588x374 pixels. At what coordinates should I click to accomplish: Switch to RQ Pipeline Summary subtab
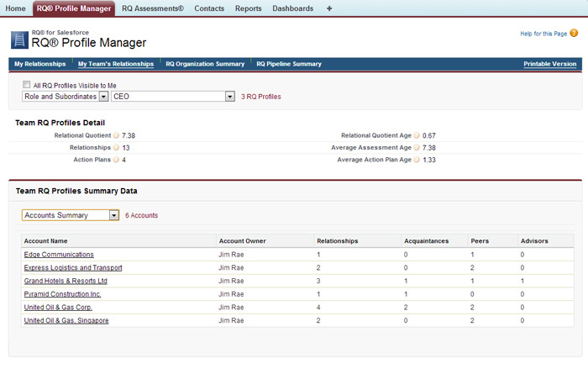pos(289,64)
